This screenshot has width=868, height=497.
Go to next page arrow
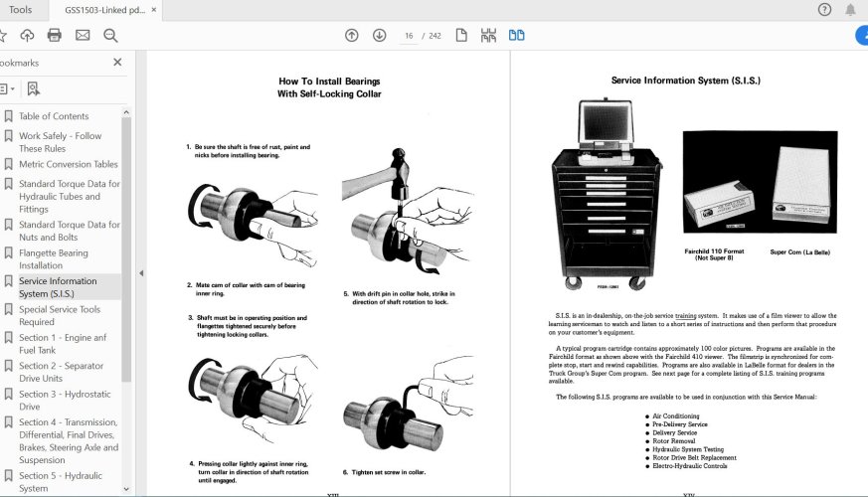tap(379, 35)
